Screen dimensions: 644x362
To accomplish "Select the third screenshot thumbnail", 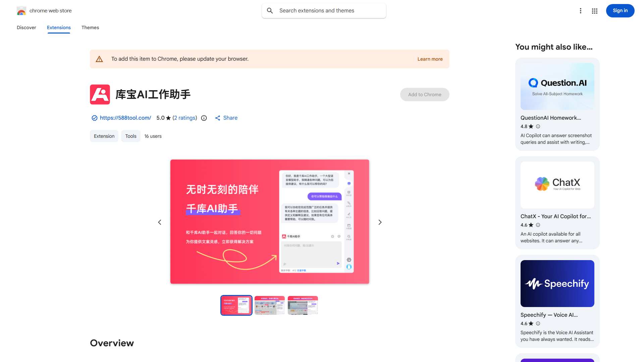I will pos(303,305).
